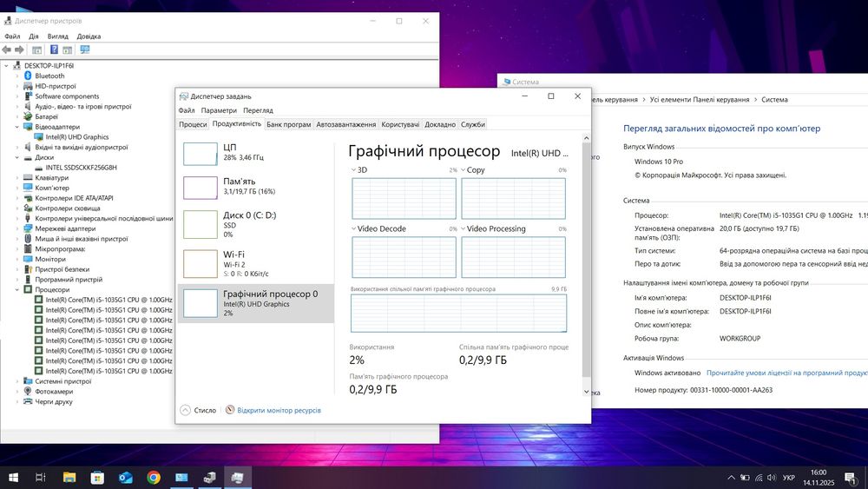Image resolution: width=868 pixels, height=489 pixels.
Task: Click the Фотокамери category in device tree
Action: 54,392
